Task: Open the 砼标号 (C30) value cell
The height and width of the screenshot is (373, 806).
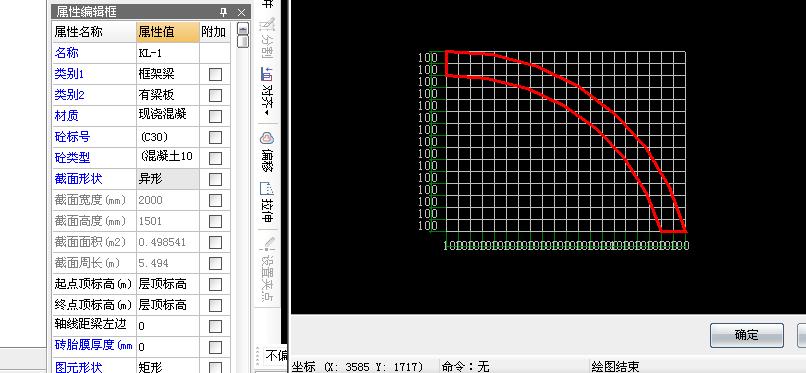Action: [x=168, y=137]
